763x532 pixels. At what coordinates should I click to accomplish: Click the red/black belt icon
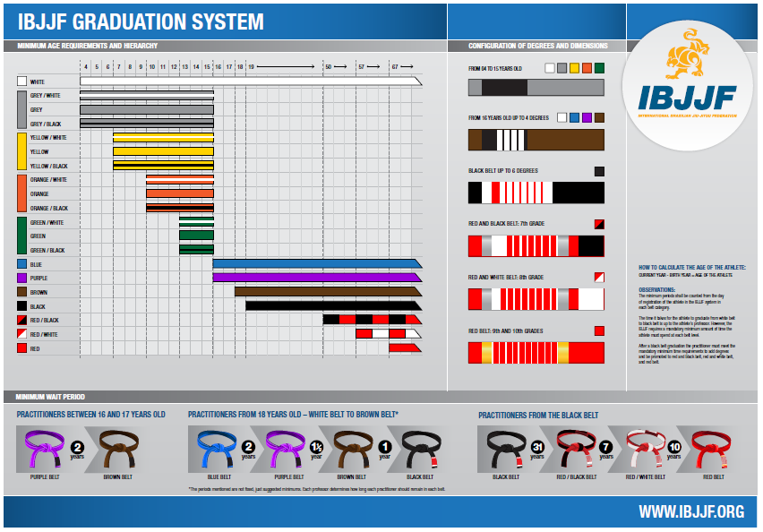tap(577, 449)
